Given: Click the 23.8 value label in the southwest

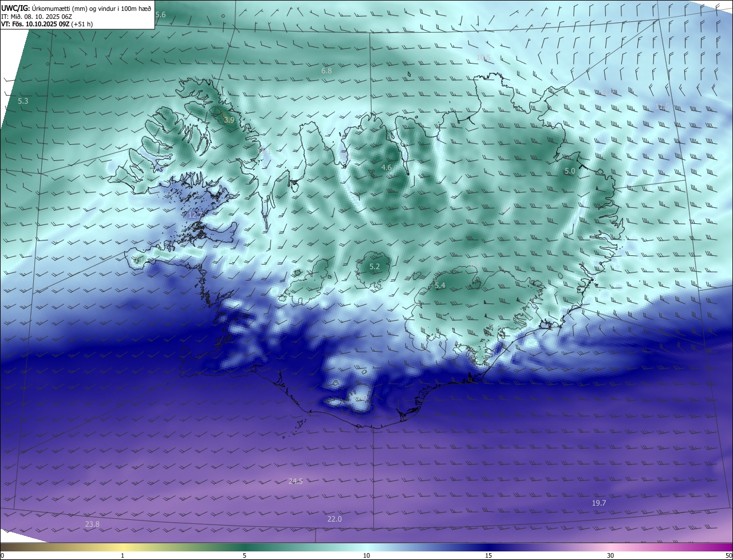Looking at the screenshot, I should coord(92,524).
